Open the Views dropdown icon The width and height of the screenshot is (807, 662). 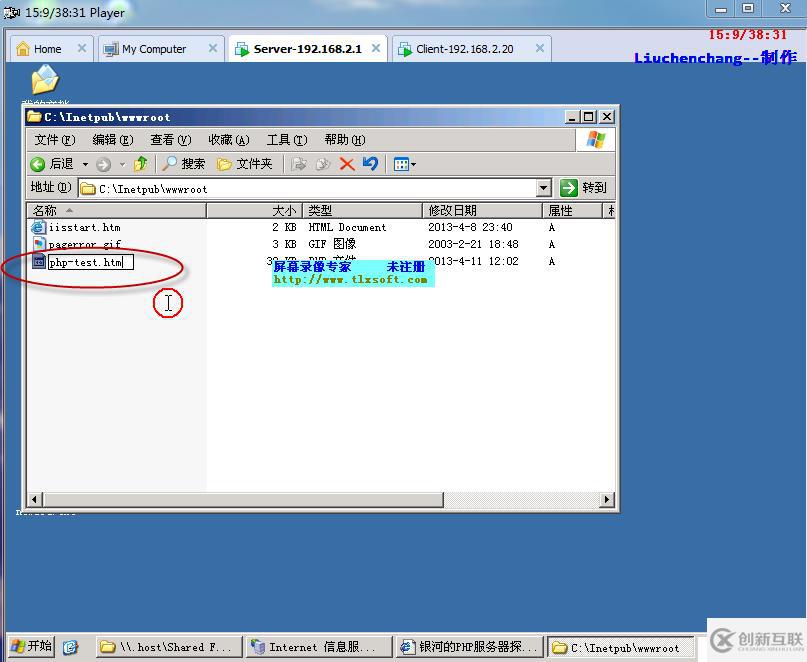pyautogui.click(x=405, y=165)
